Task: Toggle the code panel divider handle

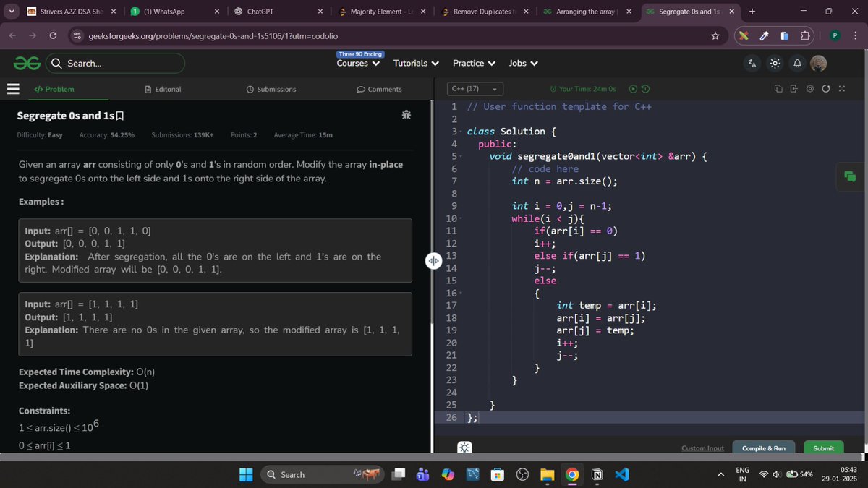Action: (433, 260)
